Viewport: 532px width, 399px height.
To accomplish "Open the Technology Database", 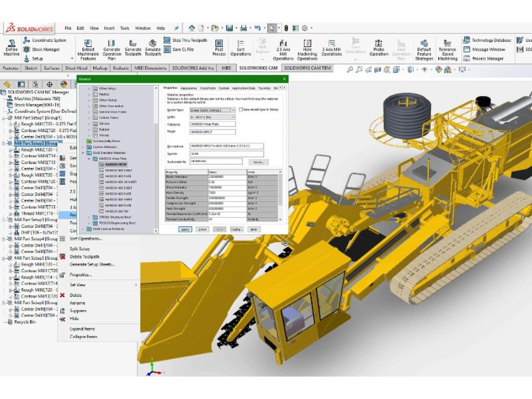I will click(487, 40).
